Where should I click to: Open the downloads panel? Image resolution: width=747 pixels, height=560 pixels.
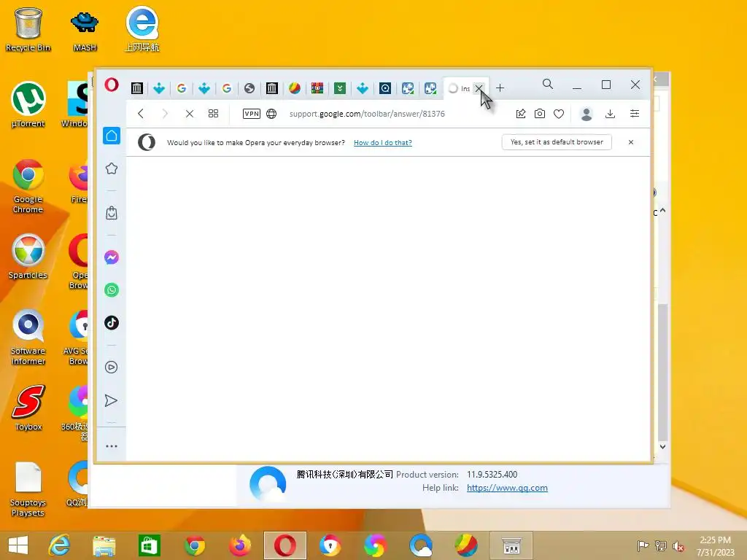click(x=611, y=113)
